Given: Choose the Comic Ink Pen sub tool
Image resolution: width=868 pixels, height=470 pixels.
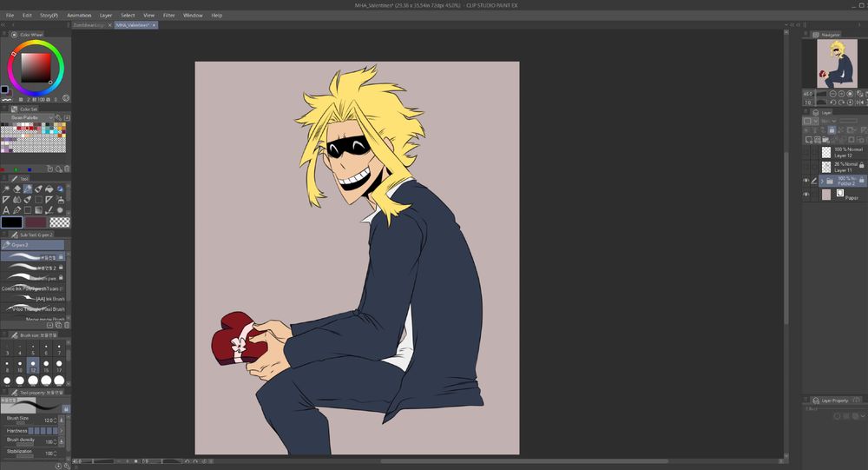Looking at the screenshot, I should pos(33,288).
